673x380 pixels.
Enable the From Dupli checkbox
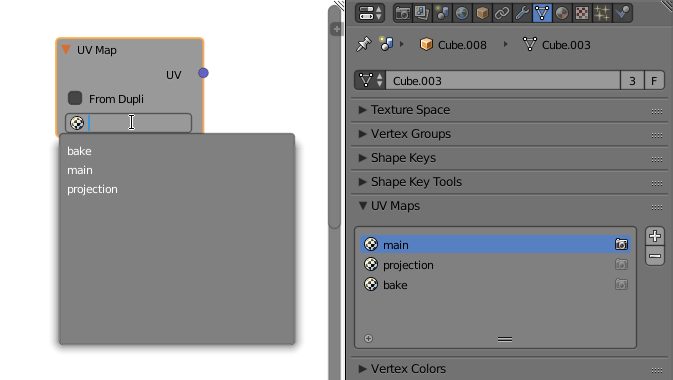coord(75,98)
